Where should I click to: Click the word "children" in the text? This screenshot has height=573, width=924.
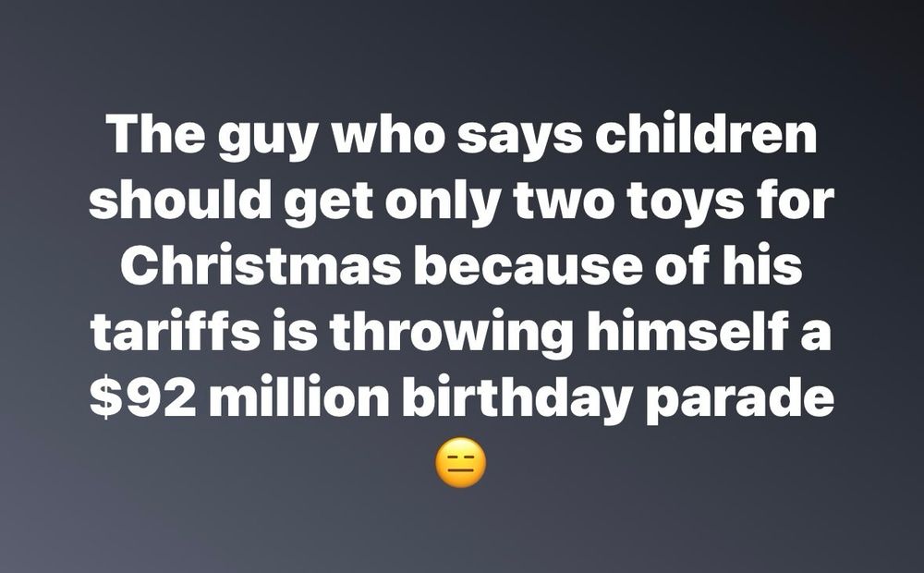(x=705, y=133)
